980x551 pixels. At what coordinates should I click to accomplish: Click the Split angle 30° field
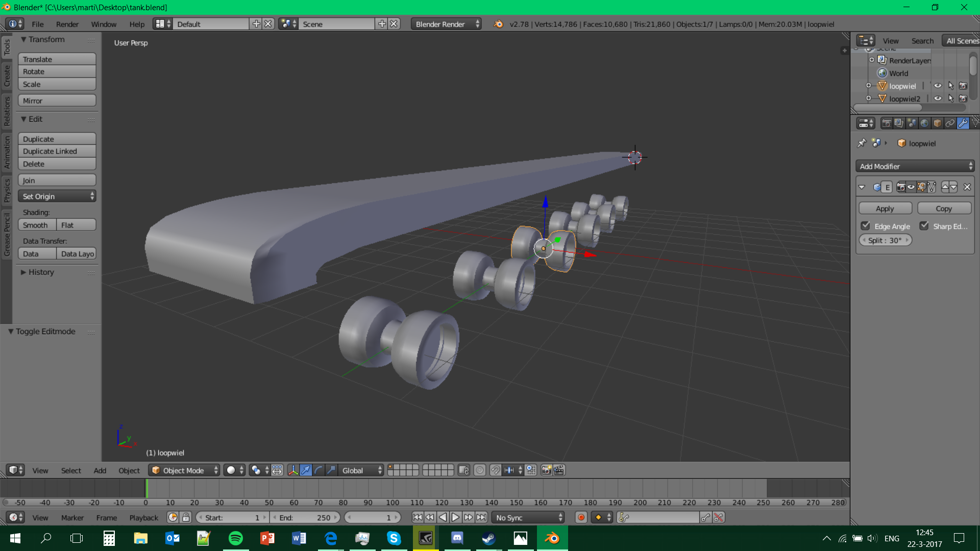(x=886, y=240)
